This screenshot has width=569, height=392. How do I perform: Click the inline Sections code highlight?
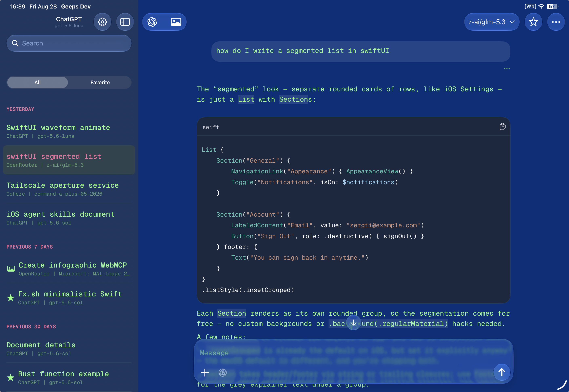(293, 99)
